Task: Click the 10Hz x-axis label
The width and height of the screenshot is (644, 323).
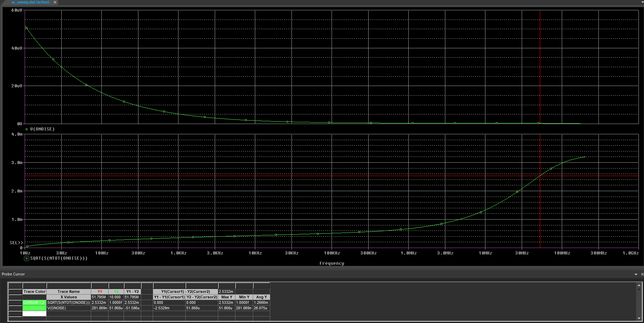Action: click(x=25, y=253)
